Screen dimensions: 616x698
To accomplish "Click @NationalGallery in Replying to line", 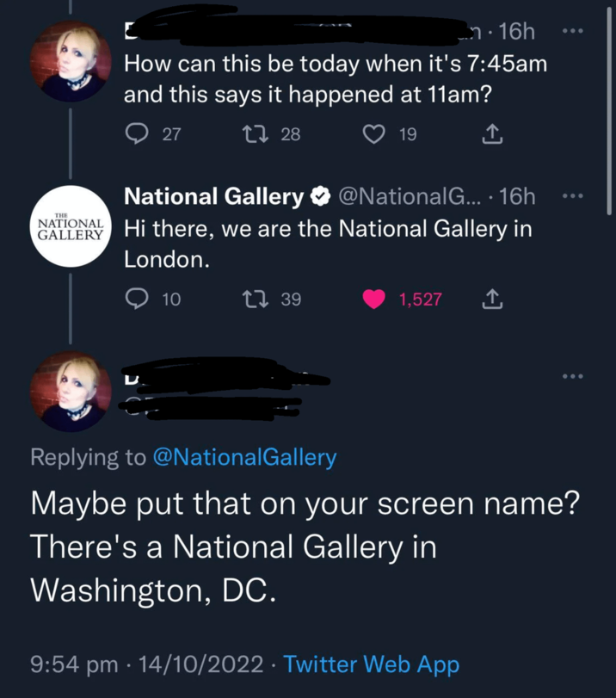I will 243,458.
